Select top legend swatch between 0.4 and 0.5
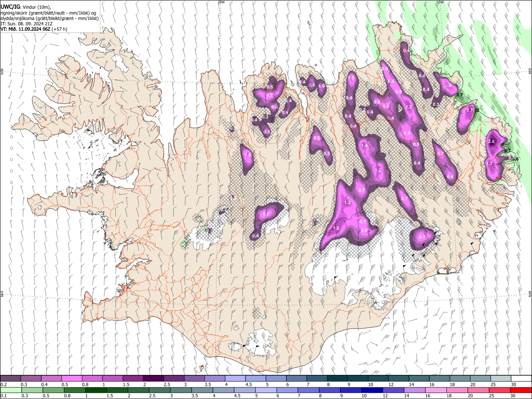The width and height of the screenshot is (532, 399). pyautogui.click(x=52, y=378)
